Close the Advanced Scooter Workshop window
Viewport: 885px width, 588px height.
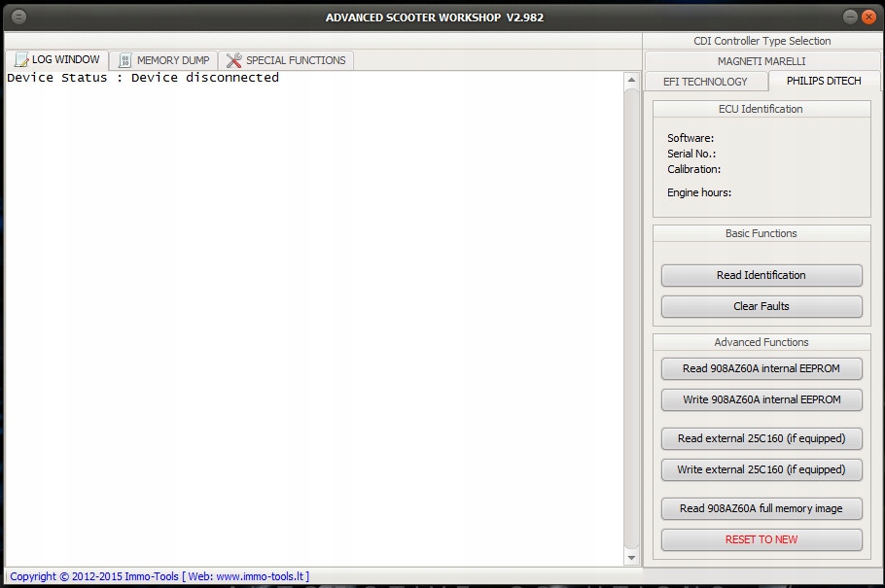(868, 17)
